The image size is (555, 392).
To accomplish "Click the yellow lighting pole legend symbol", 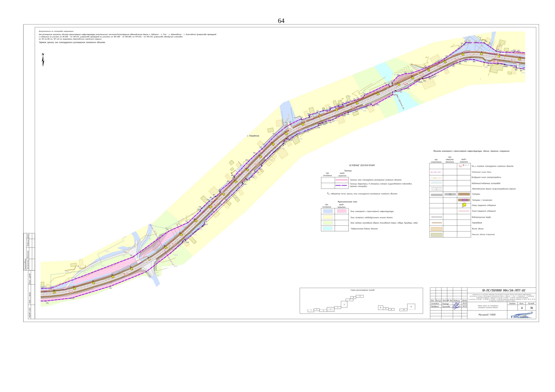I will [464, 205].
